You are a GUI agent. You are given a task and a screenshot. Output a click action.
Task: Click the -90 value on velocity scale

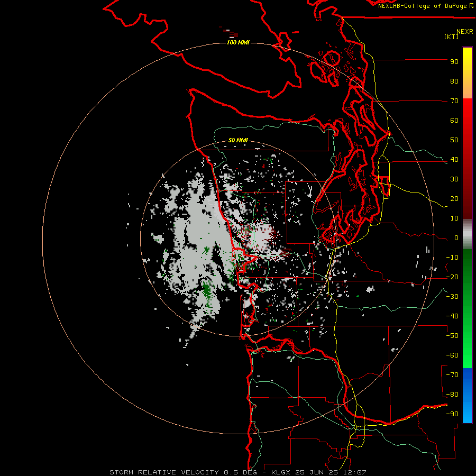pyautogui.click(x=452, y=414)
